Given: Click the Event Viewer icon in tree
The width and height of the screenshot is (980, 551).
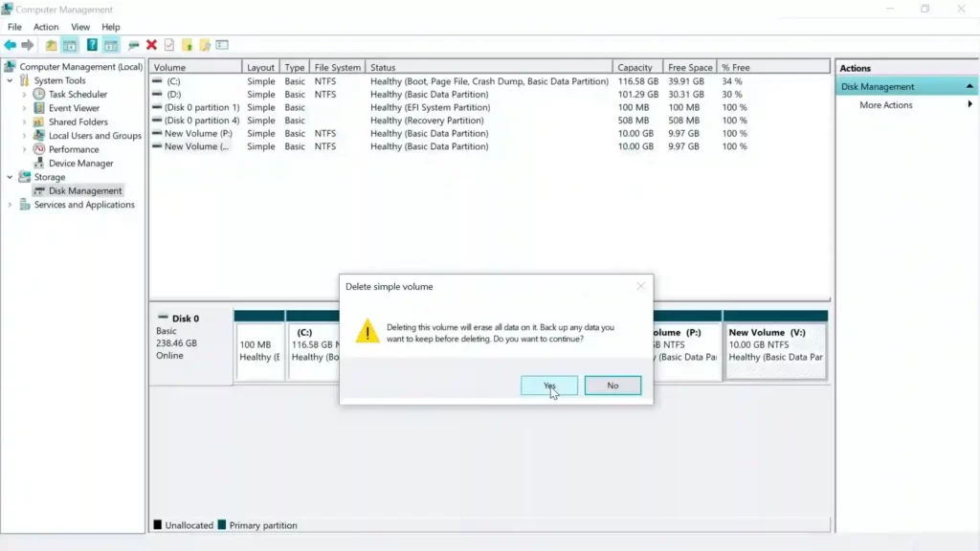Looking at the screenshot, I should (x=38, y=108).
